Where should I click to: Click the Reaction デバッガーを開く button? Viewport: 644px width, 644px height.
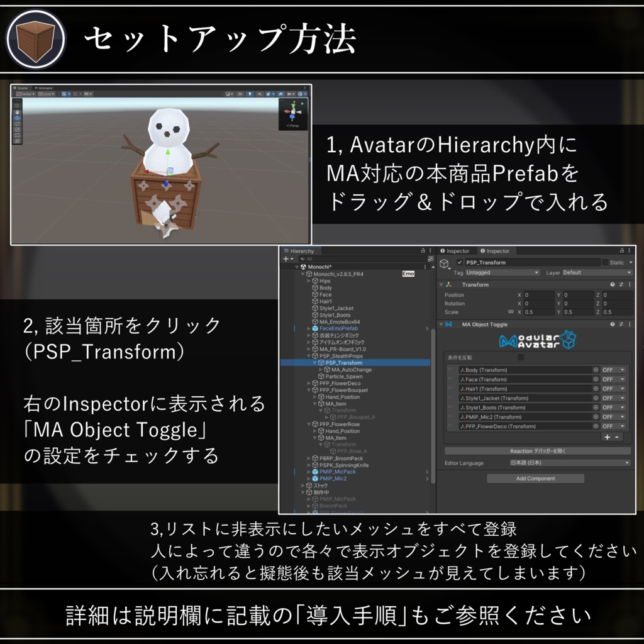(x=539, y=451)
